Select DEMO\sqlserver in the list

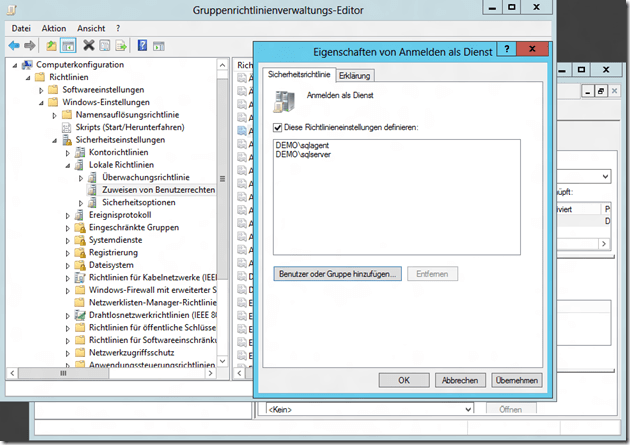coord(303,154)
